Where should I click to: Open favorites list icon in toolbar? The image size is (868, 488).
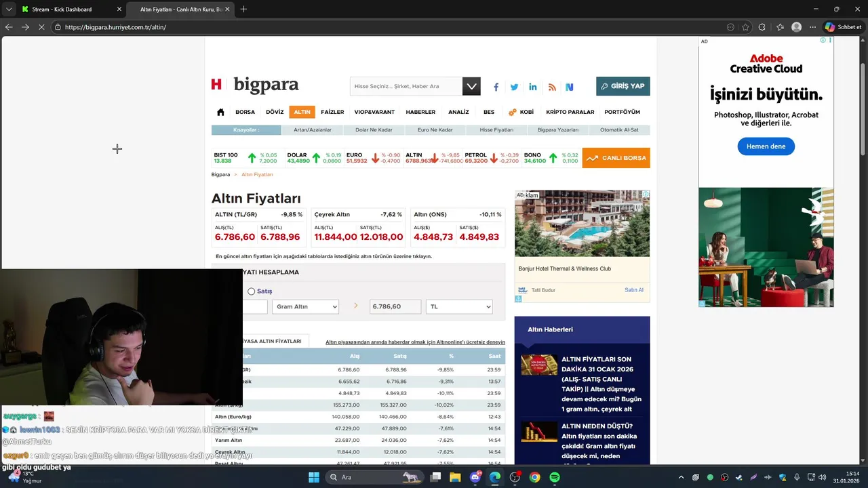point(780,27)
